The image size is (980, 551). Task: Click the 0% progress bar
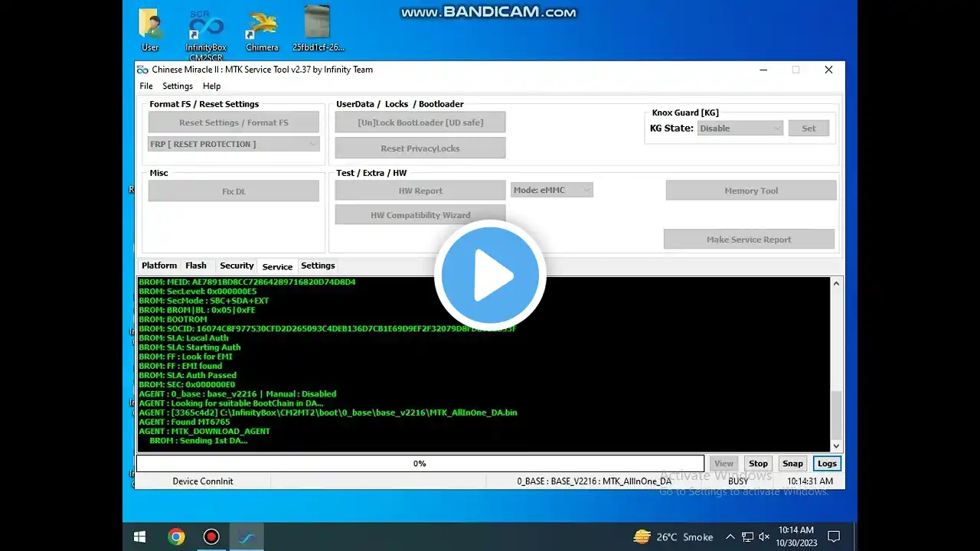click(420, 463)
